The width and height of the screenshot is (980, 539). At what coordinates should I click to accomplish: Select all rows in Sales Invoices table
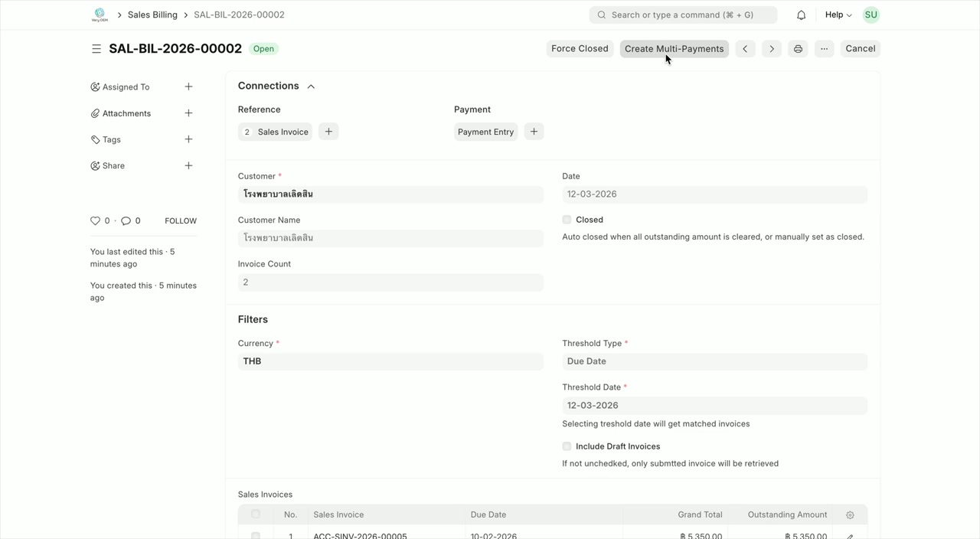(x=255, y=514)
